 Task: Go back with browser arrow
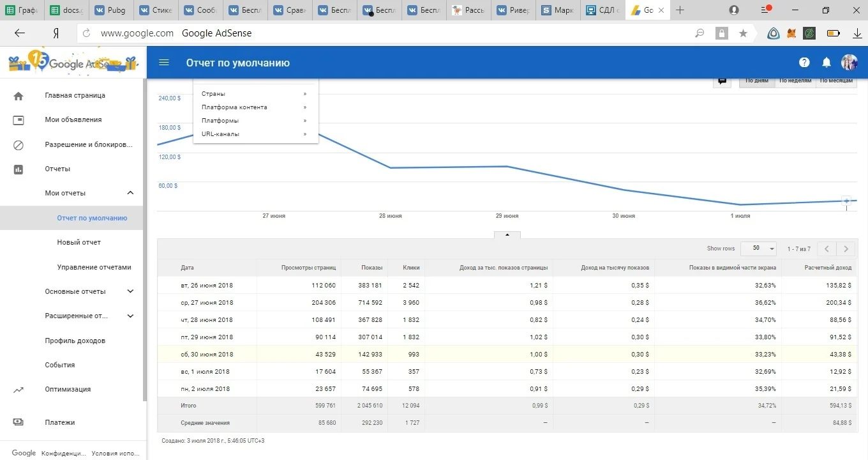20,33
